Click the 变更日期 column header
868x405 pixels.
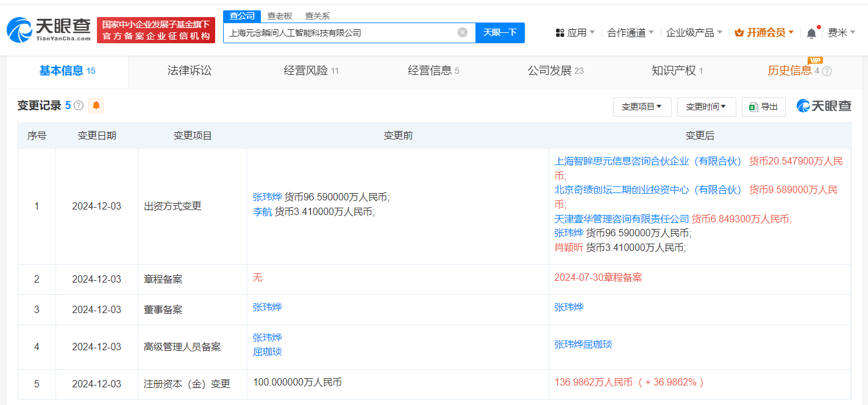click(x=97, y=135)
